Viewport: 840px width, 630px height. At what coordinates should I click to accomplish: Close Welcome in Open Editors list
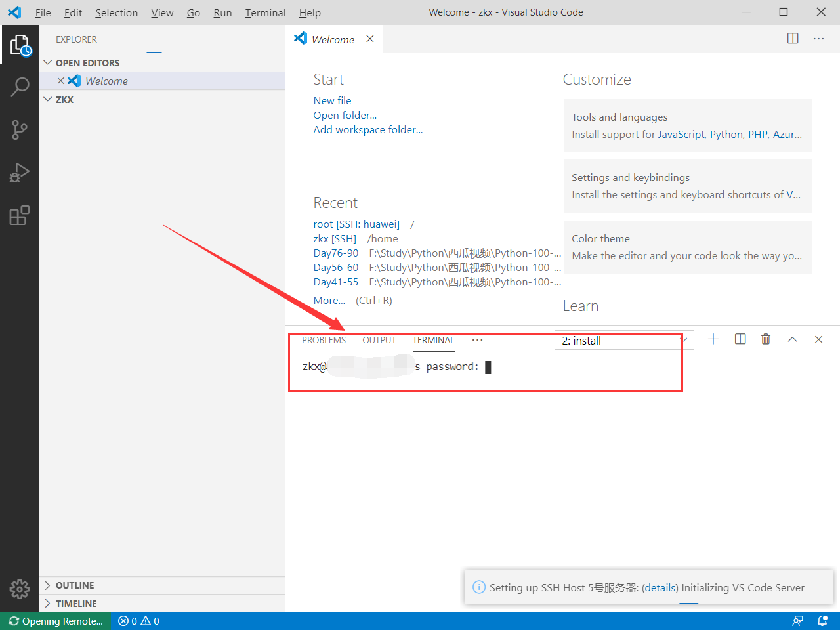tap(60, 81)
